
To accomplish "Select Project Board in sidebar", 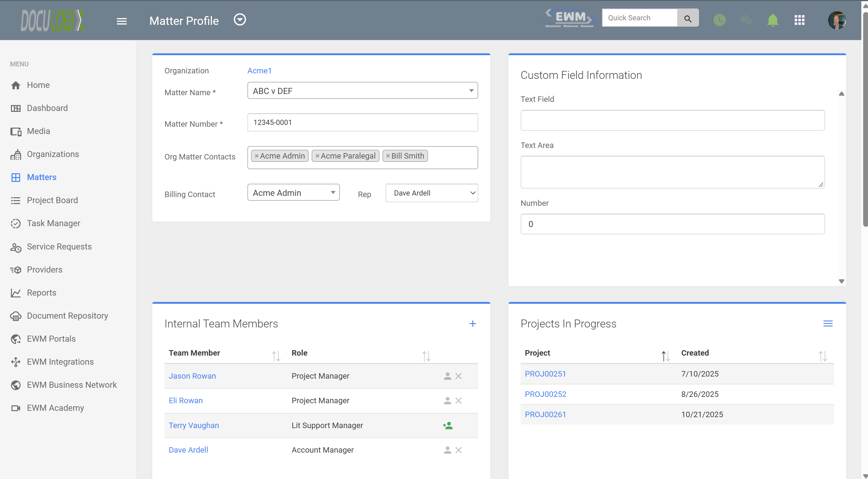I will click(x=44, y=200).
